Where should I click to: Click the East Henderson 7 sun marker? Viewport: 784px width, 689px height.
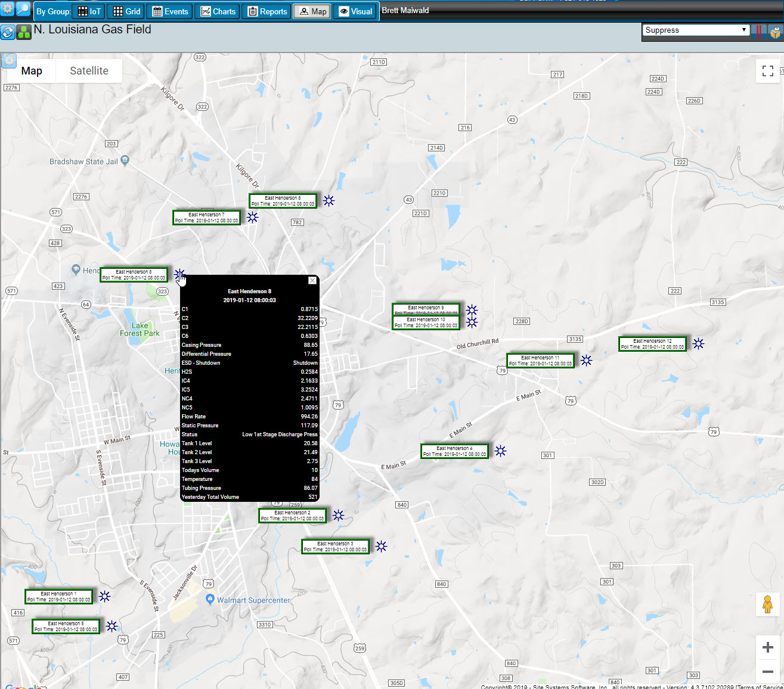click(x=253, y=218)
